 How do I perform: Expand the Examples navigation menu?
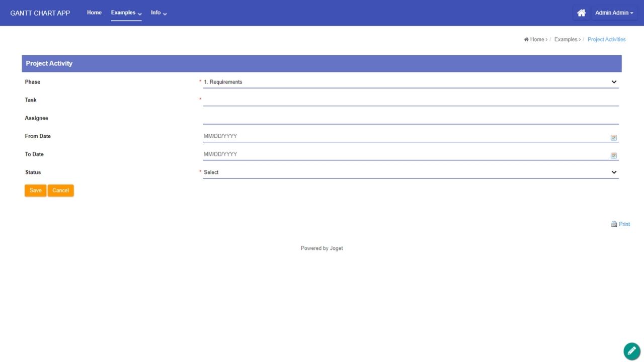point(126,13)
